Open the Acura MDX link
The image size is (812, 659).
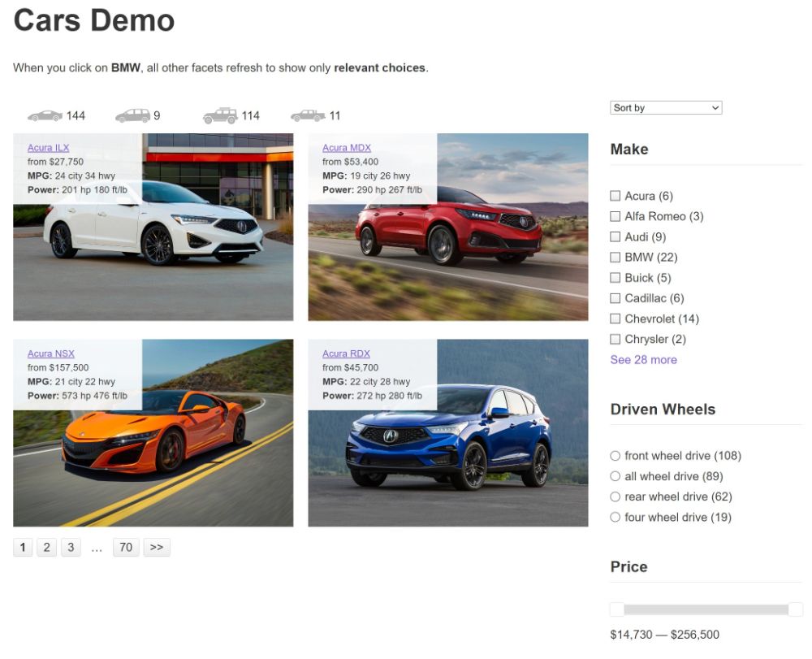click(x=347, y=148)
